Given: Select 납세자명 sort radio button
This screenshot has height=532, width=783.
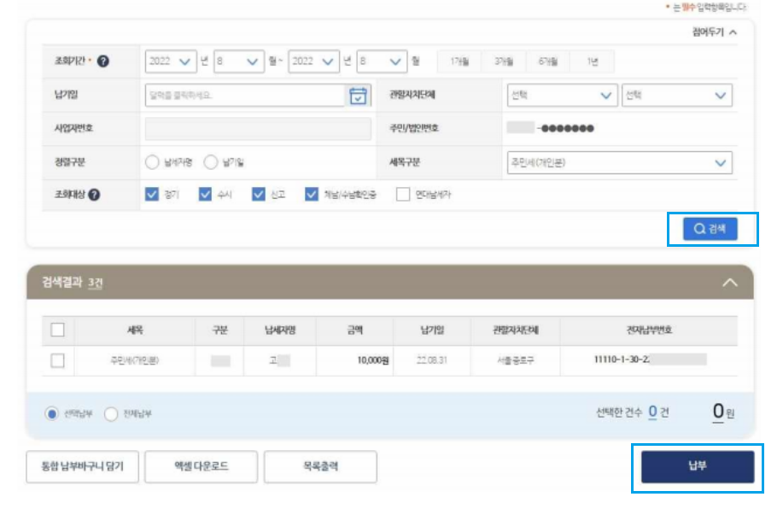Looking at the screenshot, I should point(152,162).
